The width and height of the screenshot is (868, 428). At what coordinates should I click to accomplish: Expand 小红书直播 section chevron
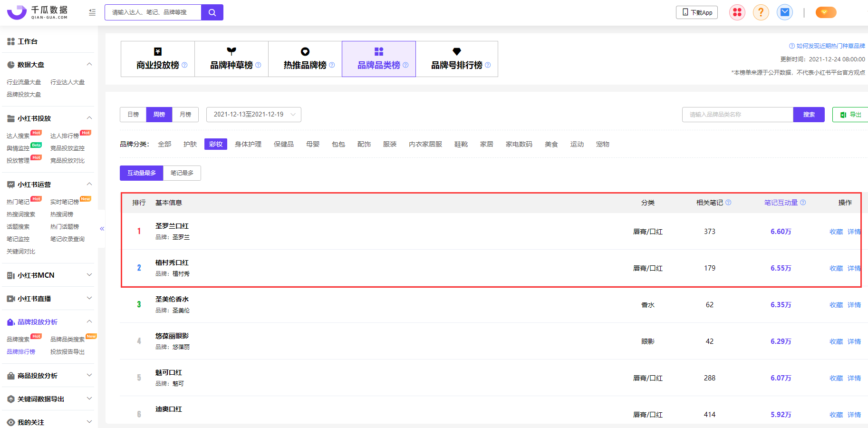89,299
